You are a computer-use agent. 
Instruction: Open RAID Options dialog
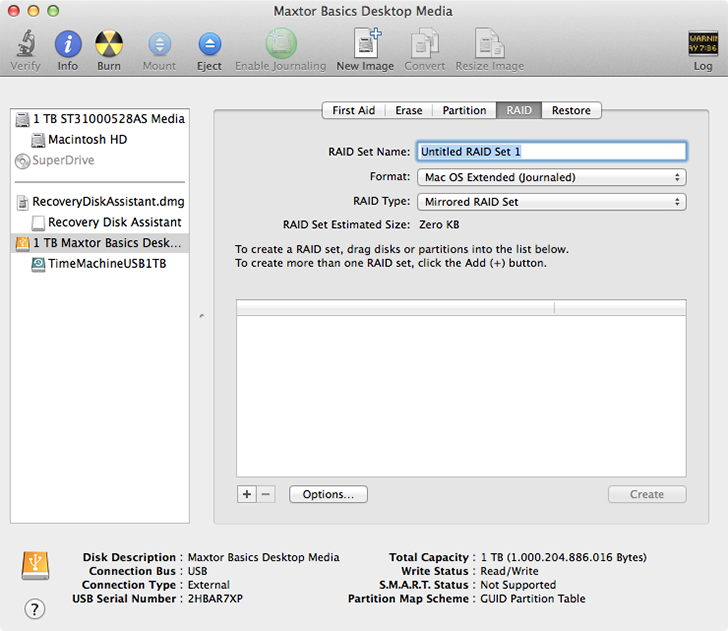click(x=328, y=494)
